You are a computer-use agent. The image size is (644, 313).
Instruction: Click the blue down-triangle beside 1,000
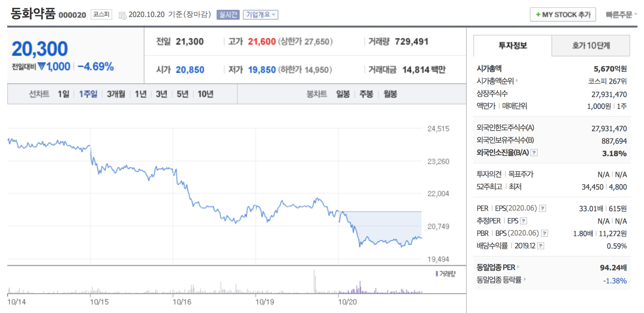[41, 66]
